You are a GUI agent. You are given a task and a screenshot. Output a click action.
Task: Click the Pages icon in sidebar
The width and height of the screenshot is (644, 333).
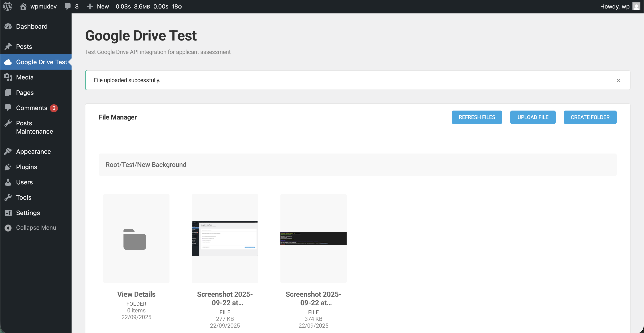click(x=8, y=93)
